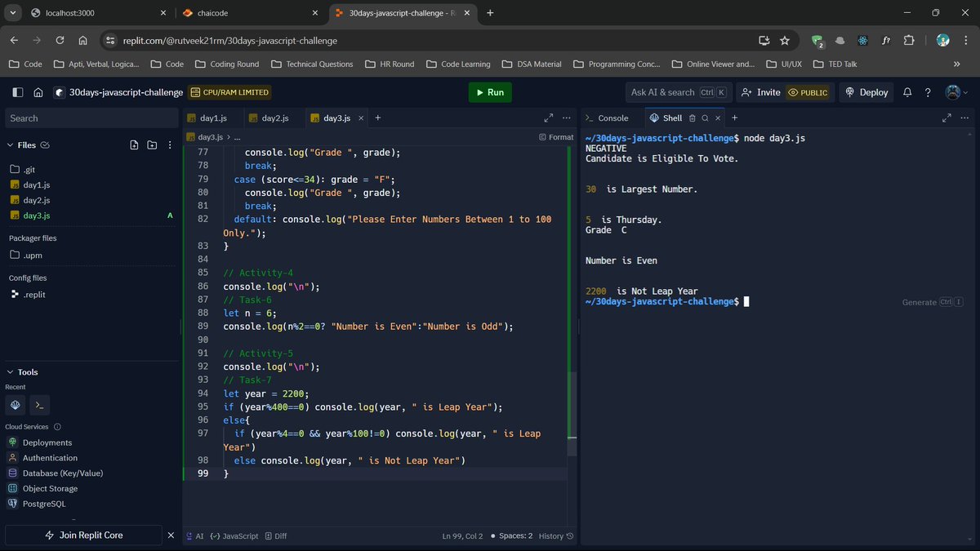Search within the Shell tab
This screenshot has width=980, height=551.
click(x=705, y=118)
